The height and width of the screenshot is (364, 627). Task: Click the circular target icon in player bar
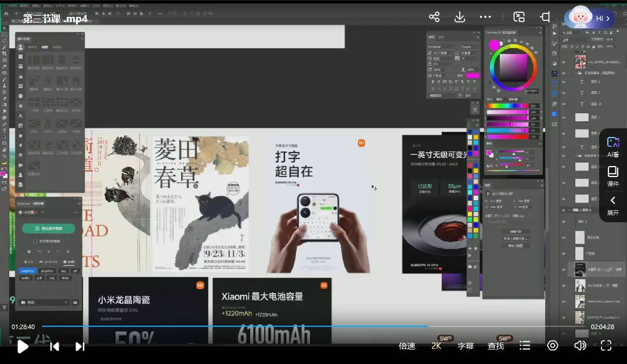coord(553,345)
